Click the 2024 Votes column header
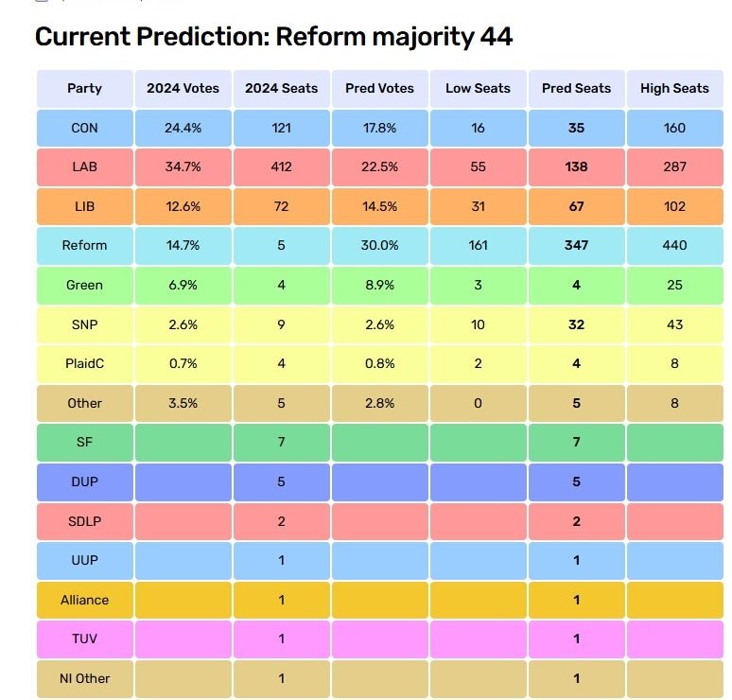Image resolution: width=732 pixels, height=700 pixels. [183, 88]
